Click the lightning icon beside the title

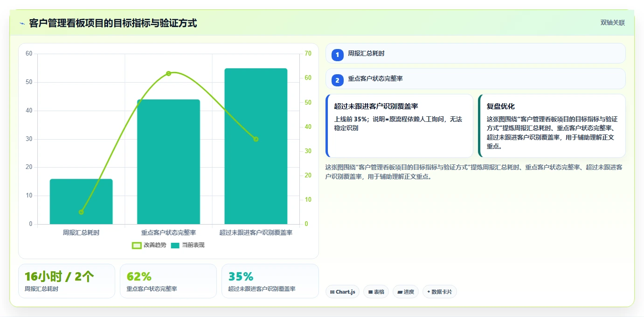(x=22, y=23)
